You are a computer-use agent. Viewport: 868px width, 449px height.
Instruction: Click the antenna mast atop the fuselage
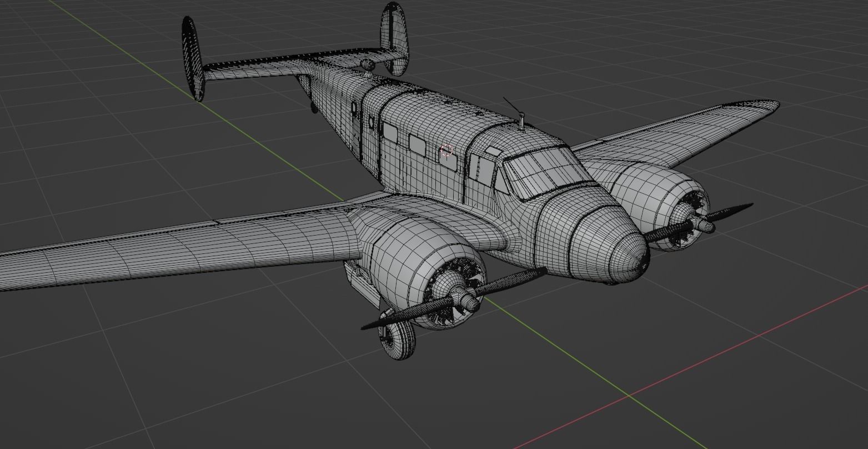tap(521, 121)
